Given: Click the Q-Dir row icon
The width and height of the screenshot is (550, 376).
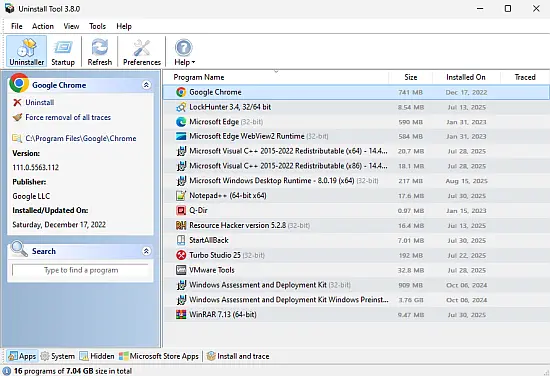Looking at the screenshot, I should [181, 210].
